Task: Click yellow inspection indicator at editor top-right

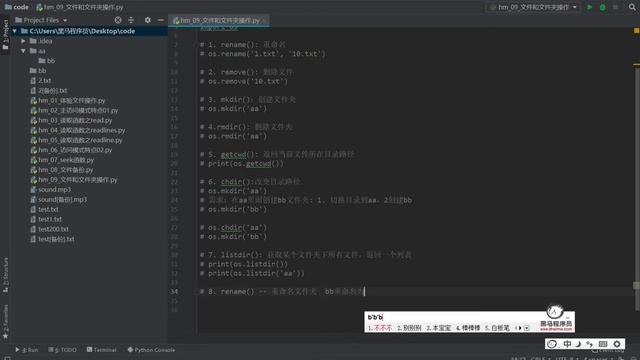Action: (636, 31)
